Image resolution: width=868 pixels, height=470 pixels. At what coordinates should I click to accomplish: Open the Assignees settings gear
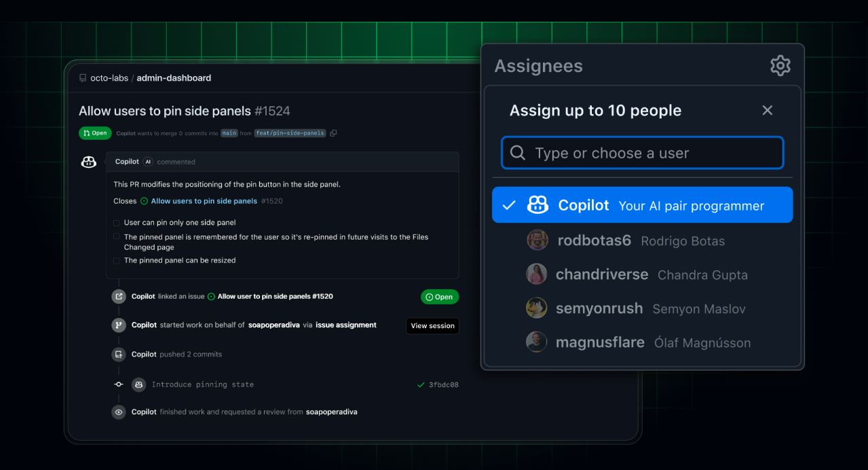(x=779, y=65)
